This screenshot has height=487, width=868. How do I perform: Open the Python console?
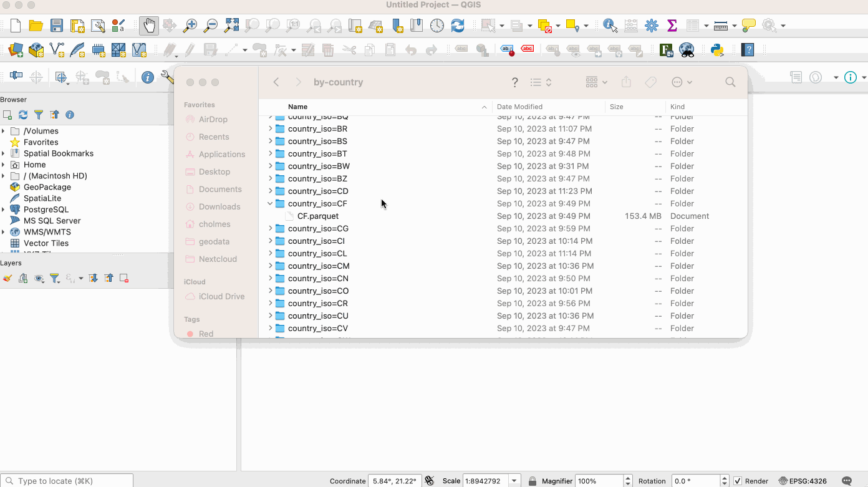tap(717, 50)
